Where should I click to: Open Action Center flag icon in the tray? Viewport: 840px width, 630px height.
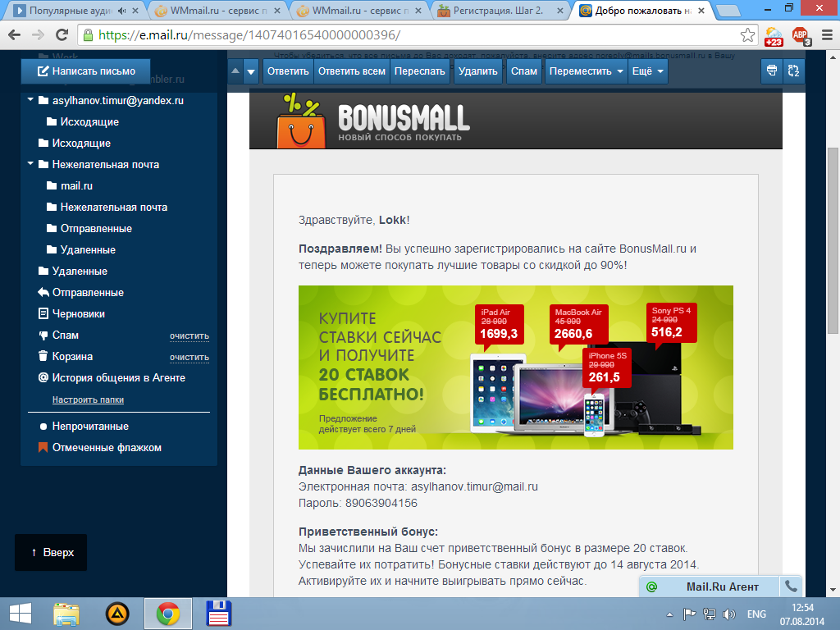(689, 614)
